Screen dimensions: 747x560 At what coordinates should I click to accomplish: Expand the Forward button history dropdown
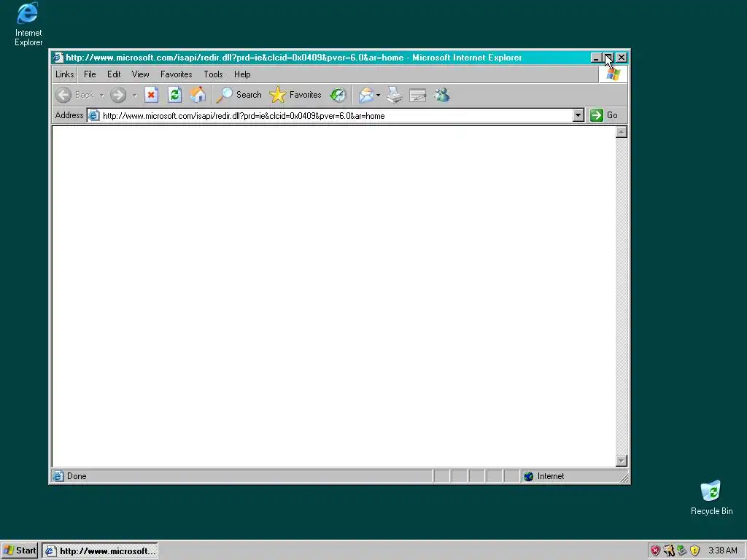point(135,96)
